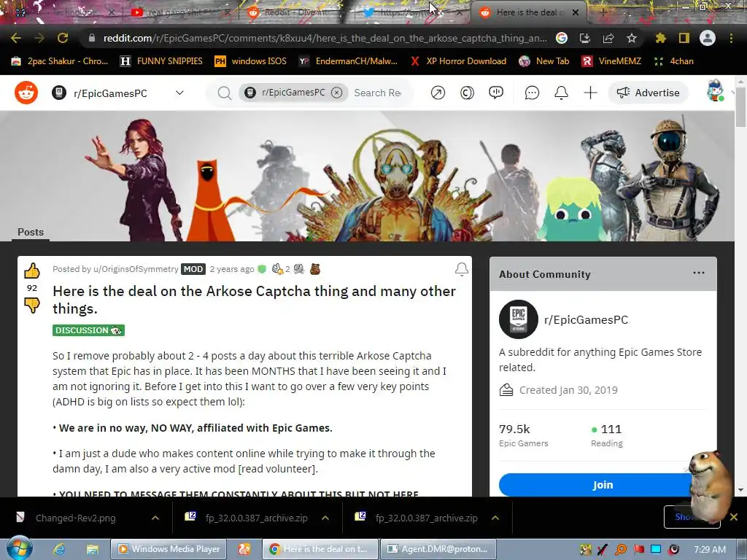The width and height of the screenshot is (747, 560).
Task: Toggle post notifications bell on the post
Action: (461, 270)
